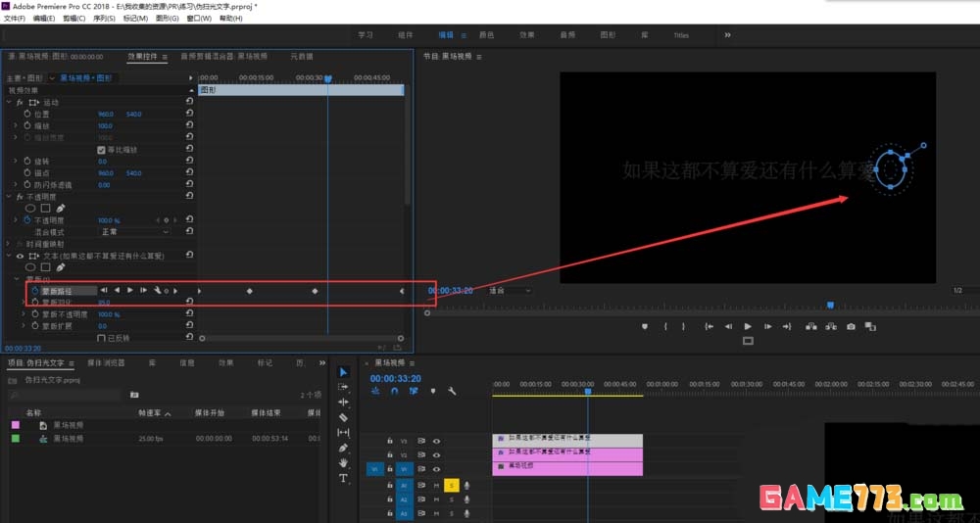Click Mark Out button in Program monitor
This screenshot has width=980, height=523.
click(684, 326)
